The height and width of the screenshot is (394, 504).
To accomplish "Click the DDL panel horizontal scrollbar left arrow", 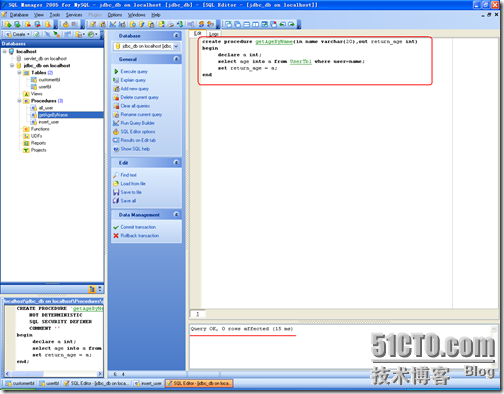I will click(7, 374).
